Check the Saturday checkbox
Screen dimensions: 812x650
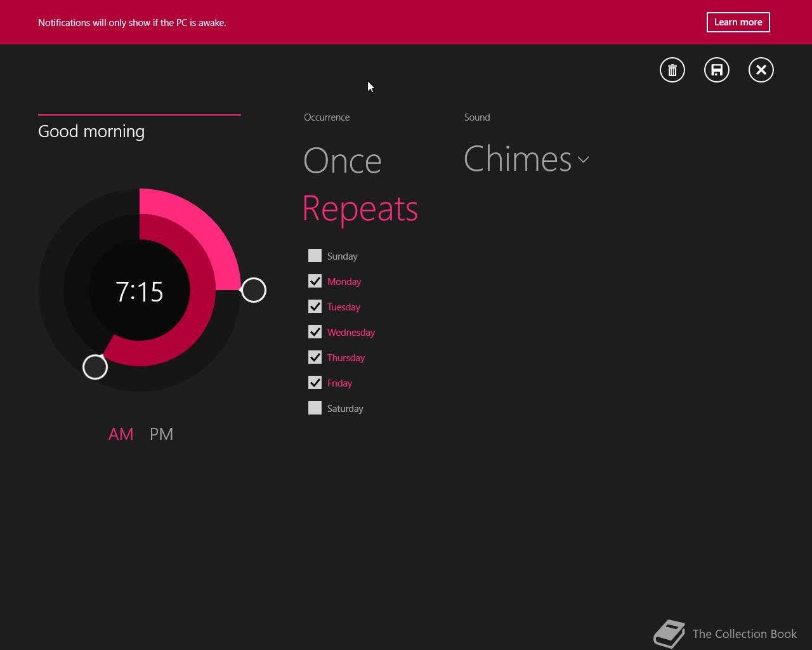coord(315,408)
